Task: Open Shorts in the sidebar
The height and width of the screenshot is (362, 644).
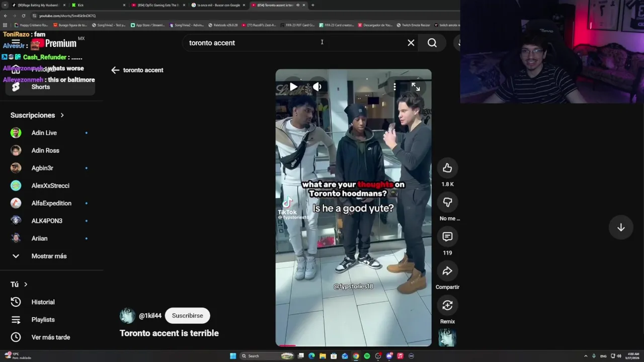Action: click(x=50, y=87)
